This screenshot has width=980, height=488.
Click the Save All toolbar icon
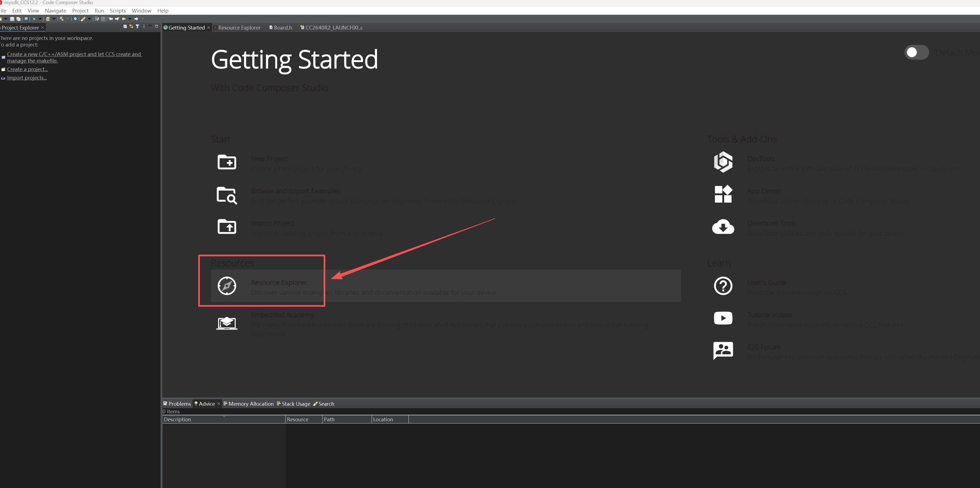[x=18, y=19]
